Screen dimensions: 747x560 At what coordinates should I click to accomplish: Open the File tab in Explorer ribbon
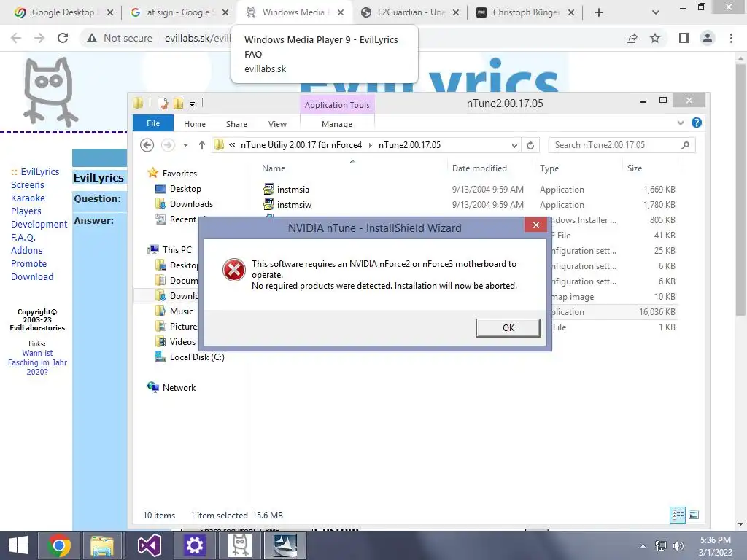(153, 123)
